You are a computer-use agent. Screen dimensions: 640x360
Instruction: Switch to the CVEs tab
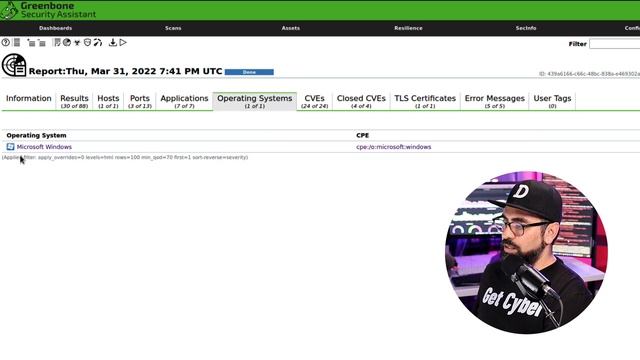coord(314,101)
